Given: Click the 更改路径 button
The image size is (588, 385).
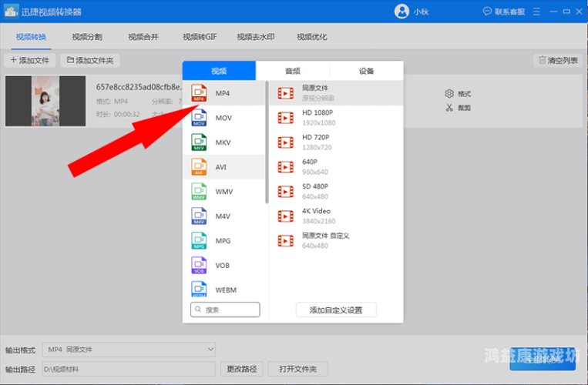Looking at the screenshot, I should pyautogui.click(x=242, y=369).
